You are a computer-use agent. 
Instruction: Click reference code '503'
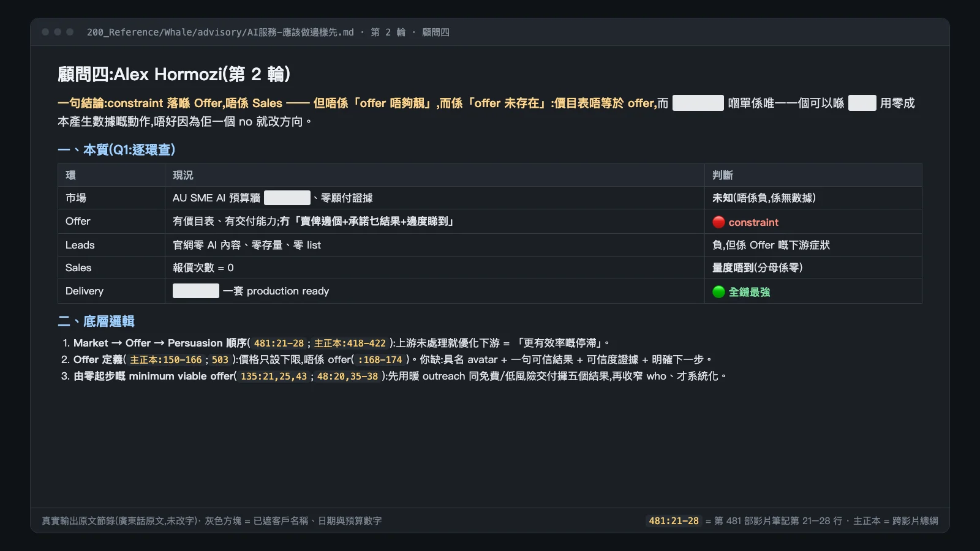220,360
